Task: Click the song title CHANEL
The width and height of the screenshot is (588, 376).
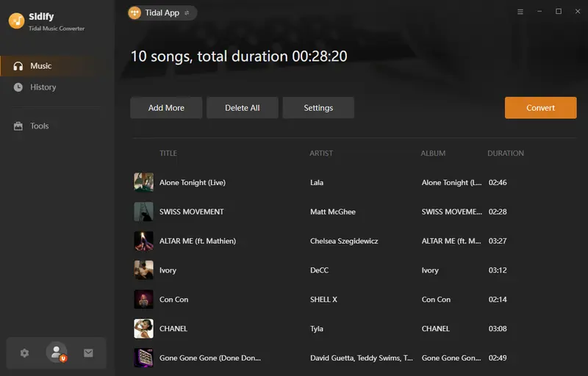Action: (x=173, y=329)
